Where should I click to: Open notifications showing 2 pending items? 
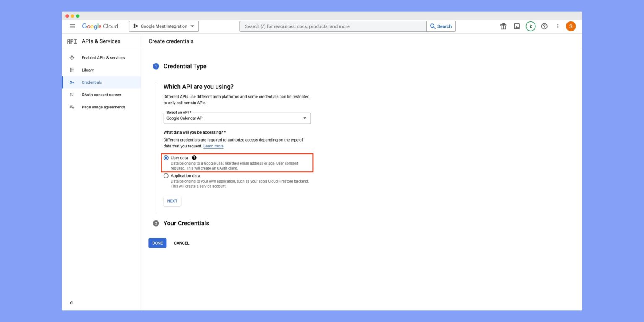coord(530,26)
